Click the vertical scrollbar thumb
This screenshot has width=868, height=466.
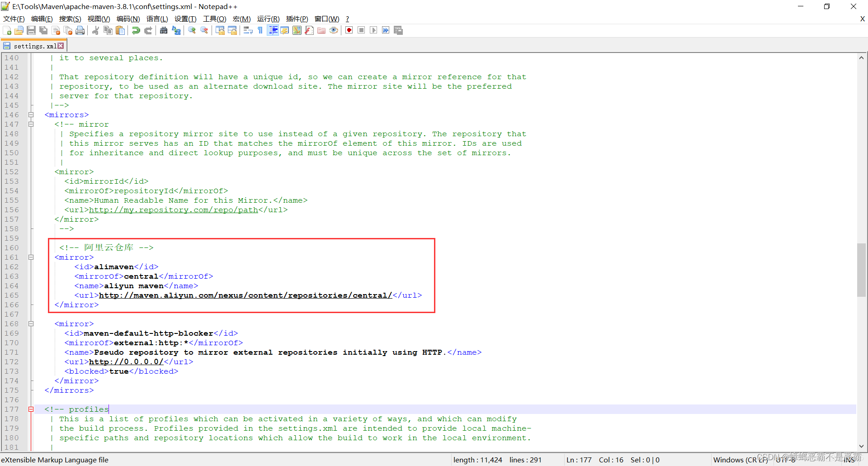coord(862,270)
